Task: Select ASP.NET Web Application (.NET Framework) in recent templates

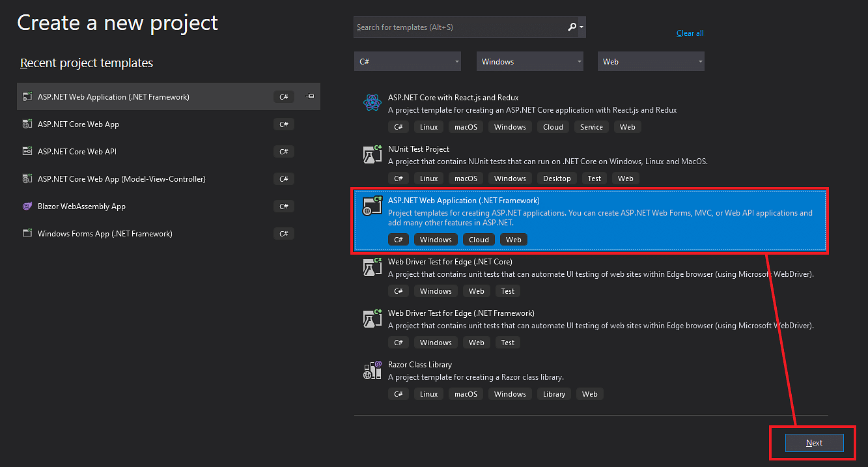Action: [169, 97]
